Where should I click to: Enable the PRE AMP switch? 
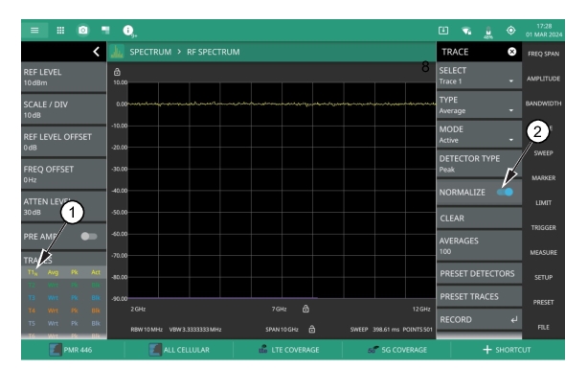(89, 236)
